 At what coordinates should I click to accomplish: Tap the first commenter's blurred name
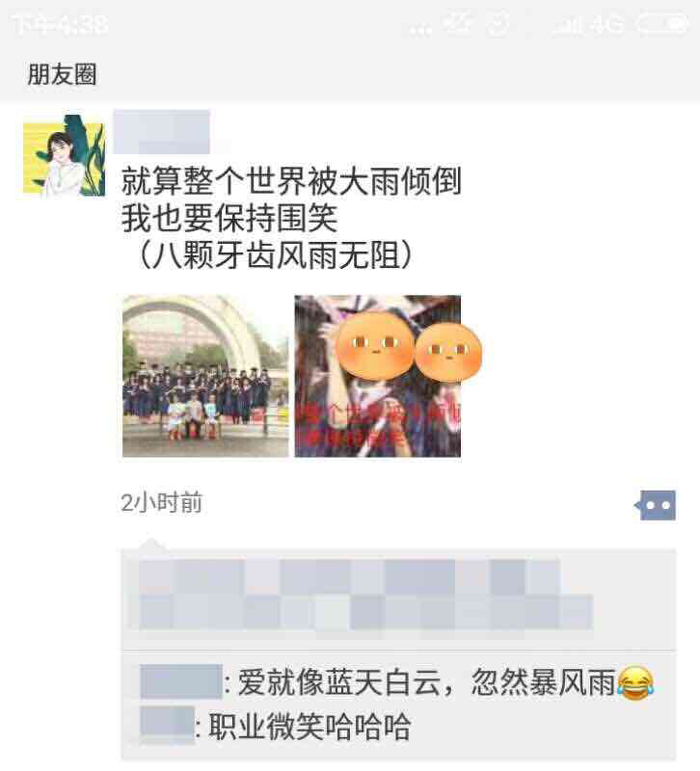pyautogui.click(x=181, y=681)
